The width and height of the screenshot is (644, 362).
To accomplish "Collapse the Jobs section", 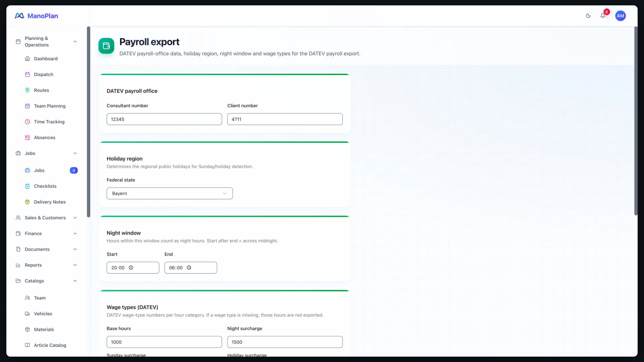I will click(x=46, y=153).
